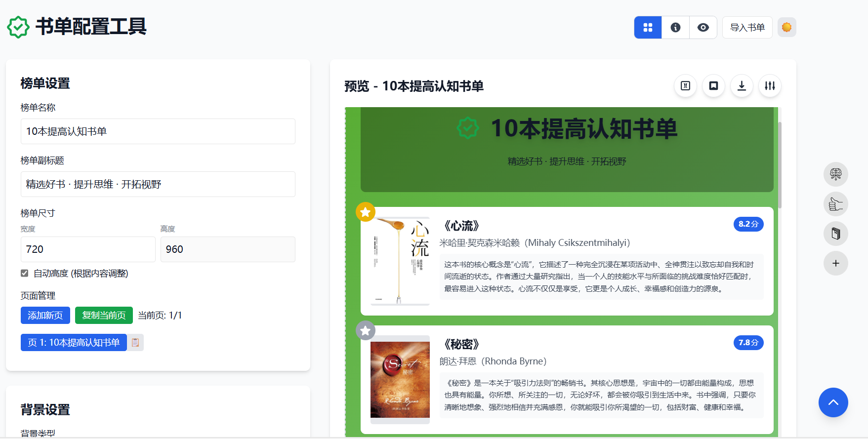The width and height of the screenshot is (868, 439).
Task: Click the markdown export icon
Action: (685, 86)
